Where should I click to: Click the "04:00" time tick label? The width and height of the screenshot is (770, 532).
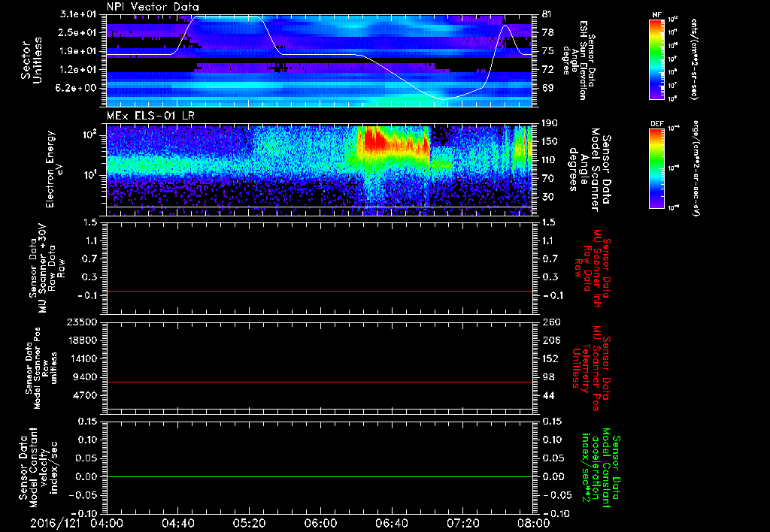(x=107, y=523)
